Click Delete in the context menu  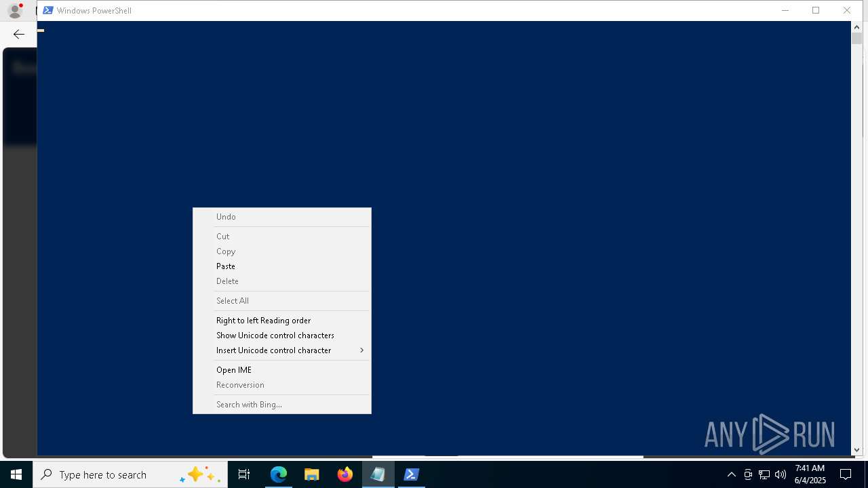point(281,281)
